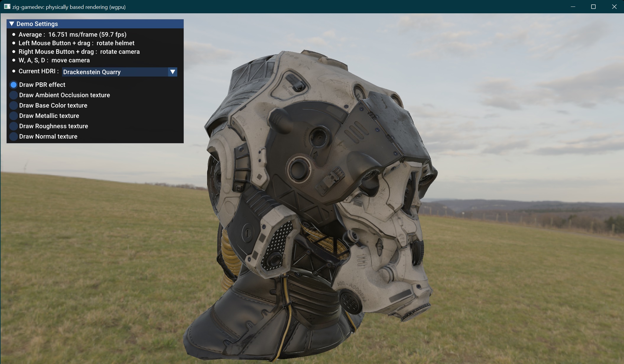This screenshot has height=364, width=624.
Task: Select Draw PBR effect rendering mode
Action: pyautogui.click(x=42, y=85)
